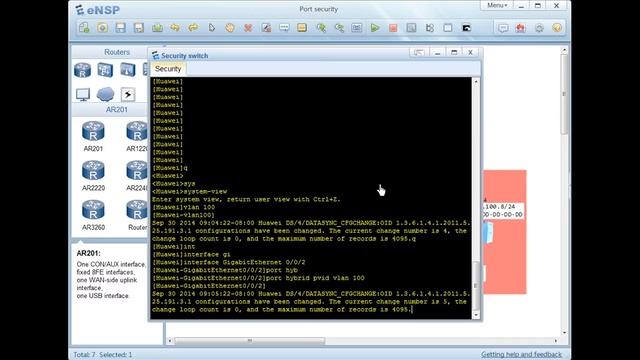
Task: Click the workspace horizontal scrollbar thumb
Action: pos(250,340)
